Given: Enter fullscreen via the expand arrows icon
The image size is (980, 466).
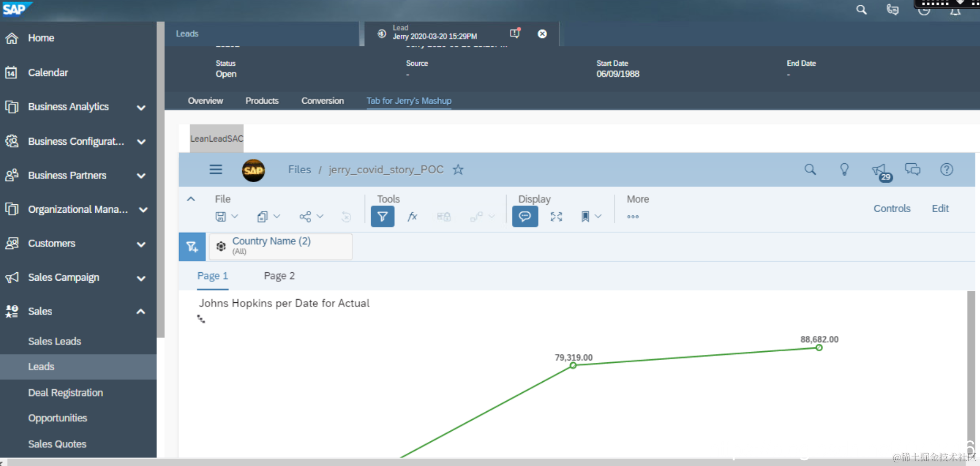Looking at the screenshot, I should pyautogui.click(x=557, y=216).
